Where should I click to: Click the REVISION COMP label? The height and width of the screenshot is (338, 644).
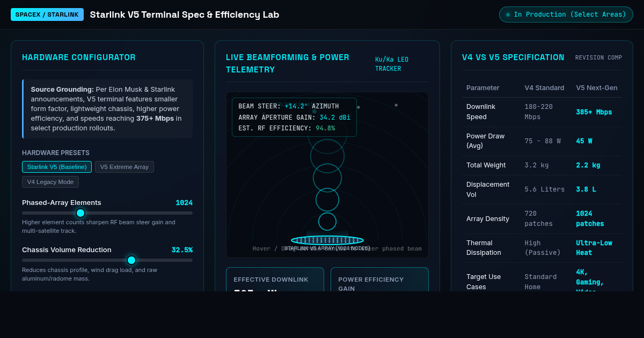tap(598, 57)
